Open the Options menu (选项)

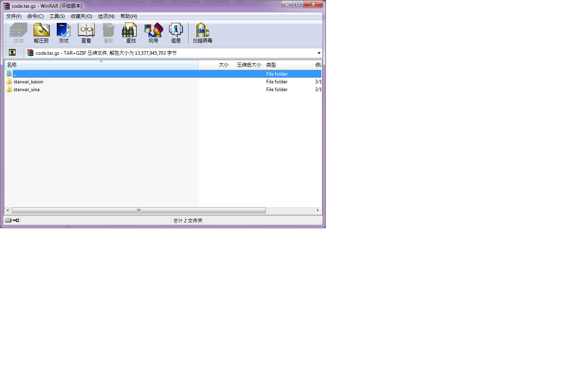pyautogui.click(x=106, y=16)
